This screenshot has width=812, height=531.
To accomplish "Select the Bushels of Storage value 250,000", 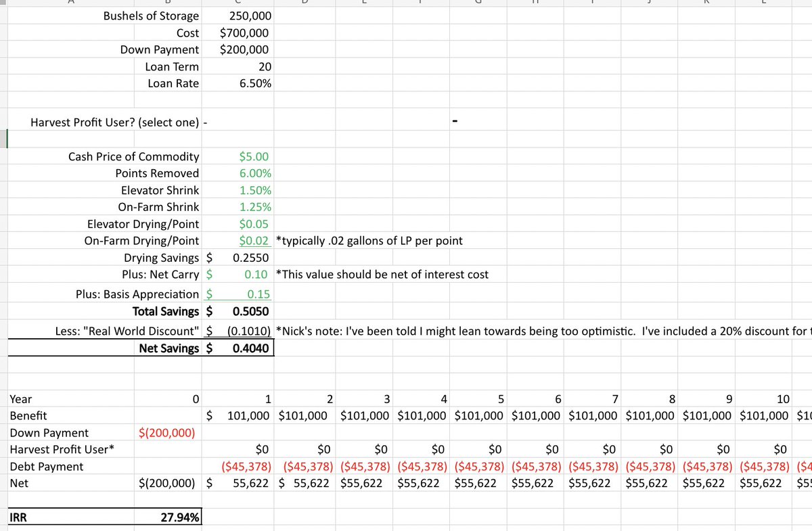I will [x=249, y=16].
